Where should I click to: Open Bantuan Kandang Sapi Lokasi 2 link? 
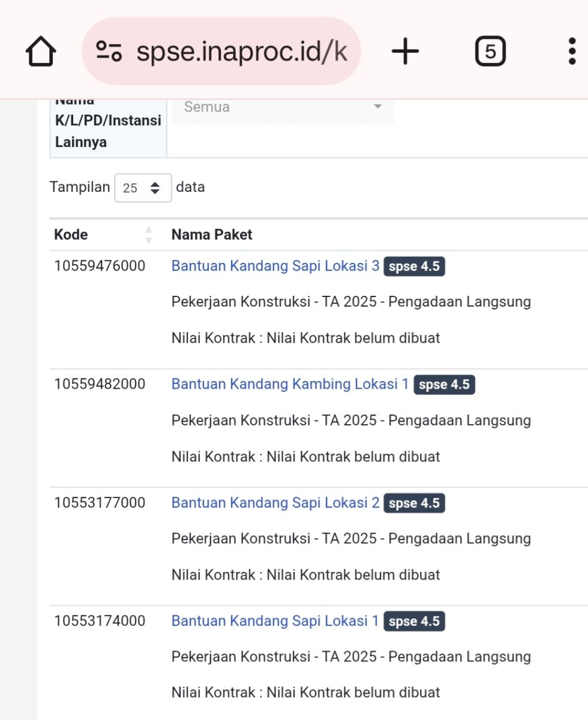click(x=275, y=502)
